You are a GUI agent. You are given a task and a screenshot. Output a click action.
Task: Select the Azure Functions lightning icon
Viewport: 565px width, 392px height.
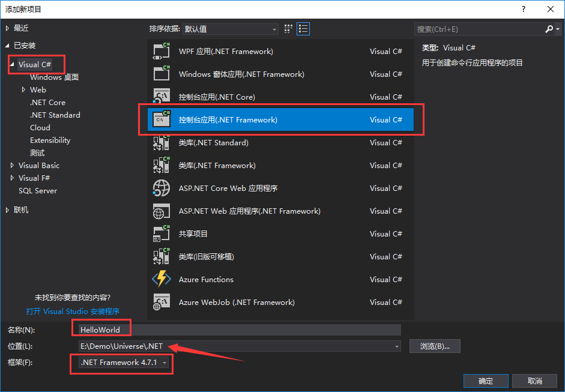(162, 279)
